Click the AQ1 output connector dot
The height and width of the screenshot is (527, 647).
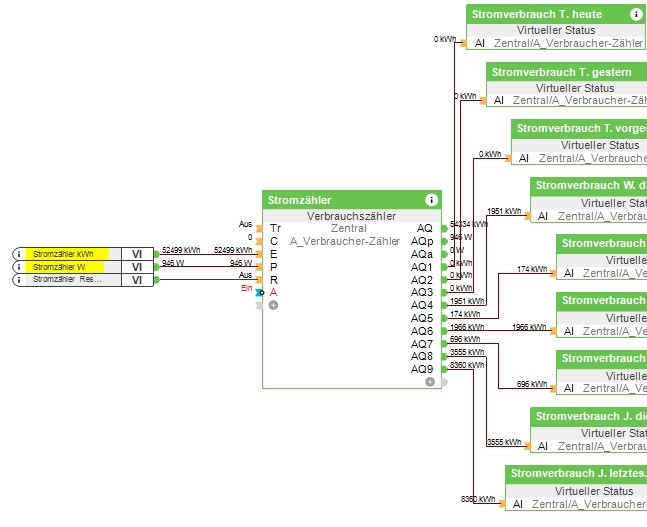tap(444, 267)
